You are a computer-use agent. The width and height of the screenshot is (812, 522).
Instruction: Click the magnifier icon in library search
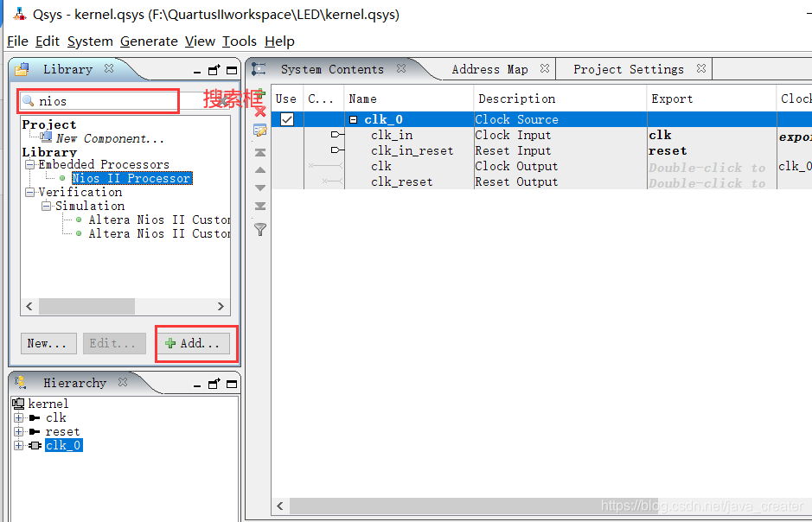(28, 100)
